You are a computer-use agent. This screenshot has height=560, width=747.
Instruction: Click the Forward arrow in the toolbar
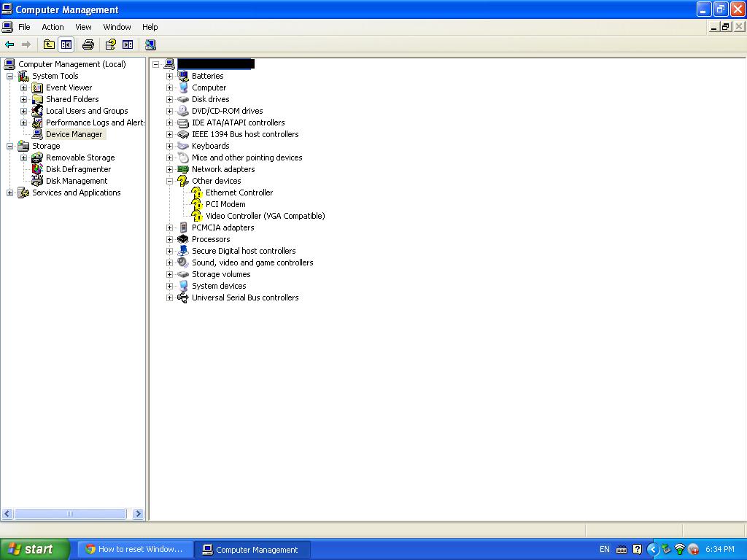pyautogui.click(x=26, y=44)
